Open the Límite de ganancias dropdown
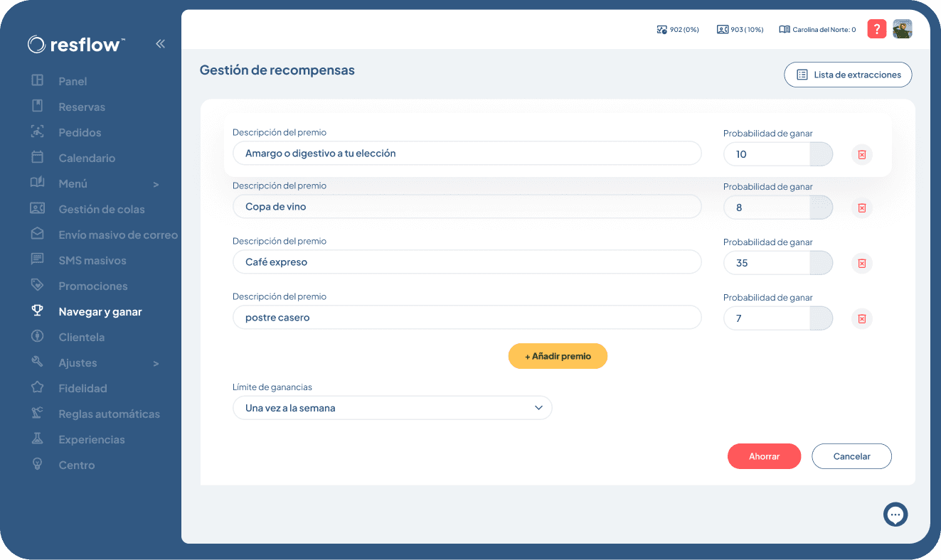 pos(393,408)
